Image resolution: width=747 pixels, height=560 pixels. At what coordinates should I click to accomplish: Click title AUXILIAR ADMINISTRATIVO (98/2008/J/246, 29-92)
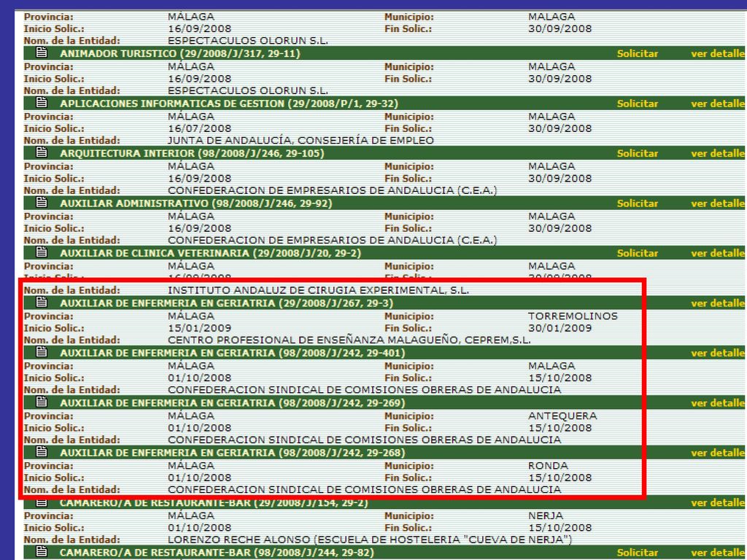pos(196,203)
